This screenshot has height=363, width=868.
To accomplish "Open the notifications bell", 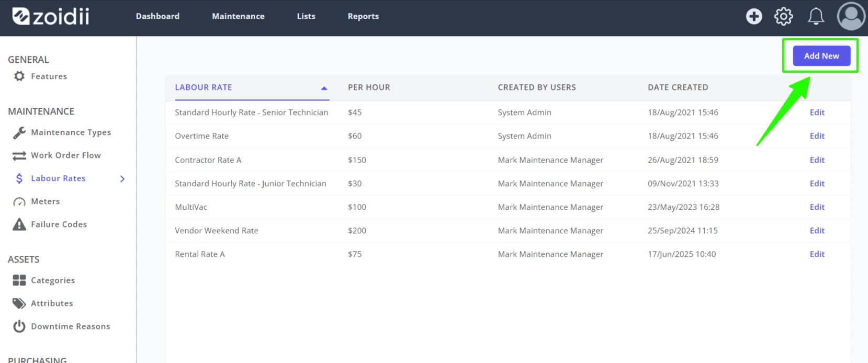I will (x=816, y=16).
